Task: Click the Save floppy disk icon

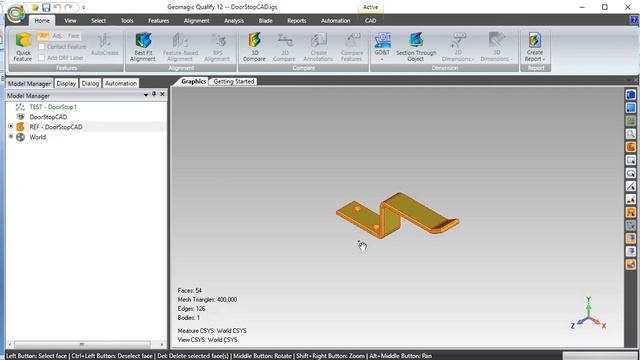Action: tap(46, 7)
